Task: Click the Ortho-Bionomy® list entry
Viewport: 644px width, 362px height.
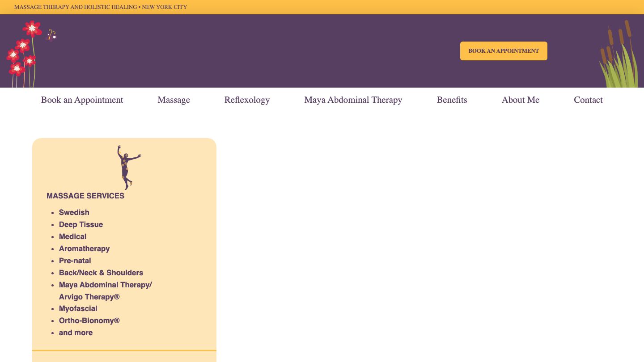Action: click(x=89, y=321)
